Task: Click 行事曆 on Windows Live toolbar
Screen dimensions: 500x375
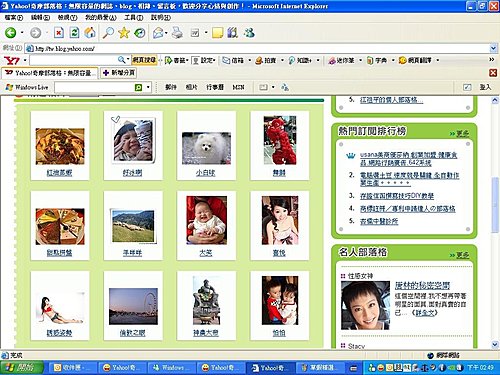Action: click(215, 87)
